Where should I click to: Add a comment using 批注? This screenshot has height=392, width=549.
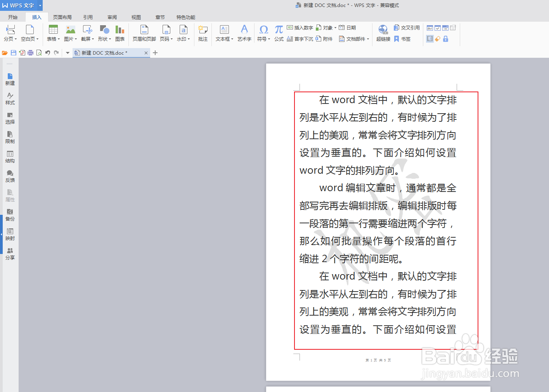203,33
